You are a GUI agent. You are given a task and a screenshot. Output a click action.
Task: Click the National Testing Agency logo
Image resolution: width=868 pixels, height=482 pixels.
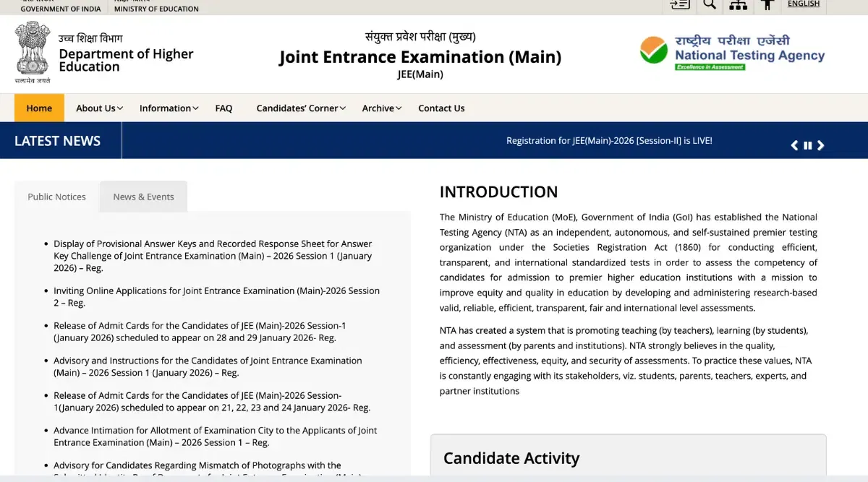coord(732,51)
